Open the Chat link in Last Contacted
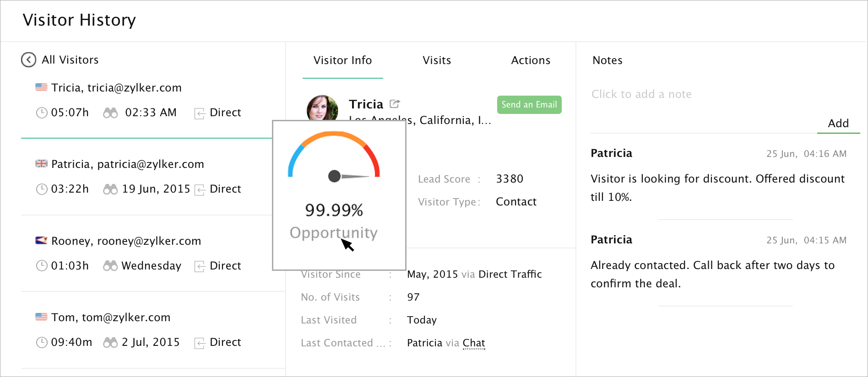The height and width of the screenshot is (377, 868). tap(474, 343)
